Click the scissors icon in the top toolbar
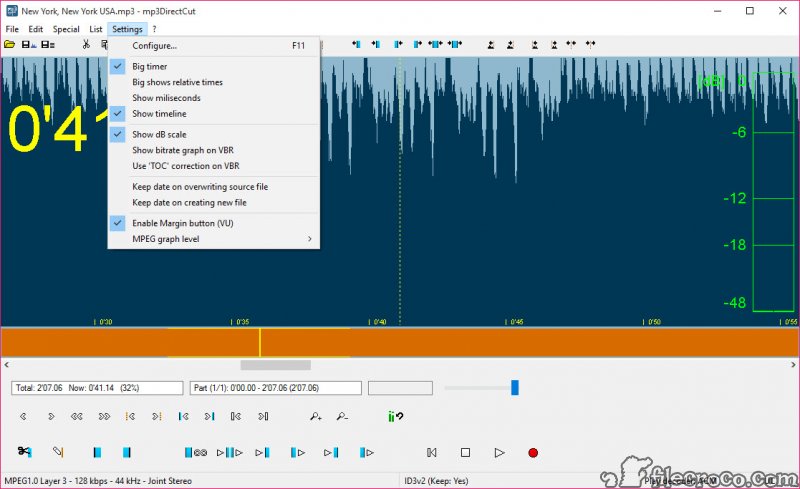 [x=86, y=44]
